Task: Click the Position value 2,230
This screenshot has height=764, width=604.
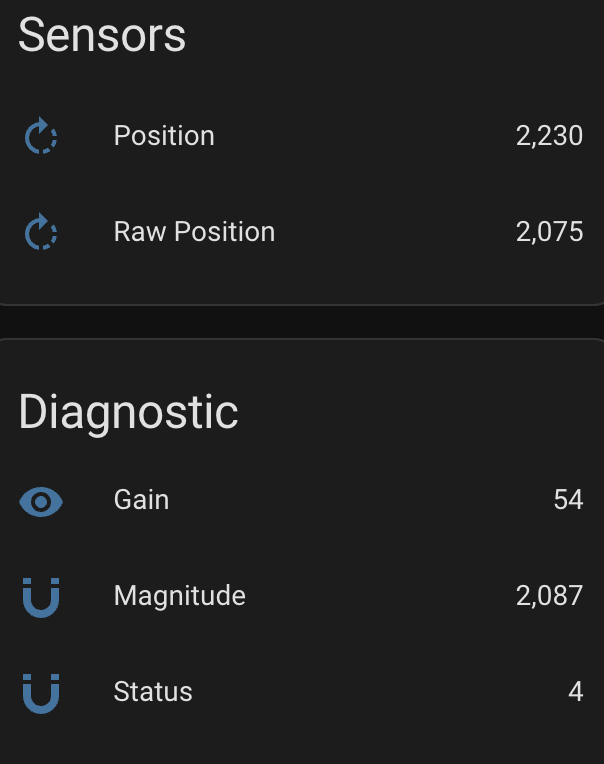Action: (x=549, y=136)
